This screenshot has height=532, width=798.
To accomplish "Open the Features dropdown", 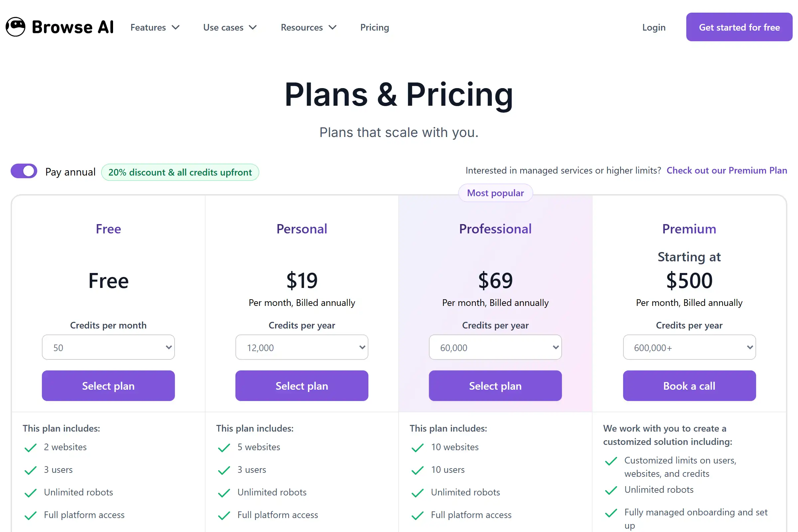I will pos(155,27).
